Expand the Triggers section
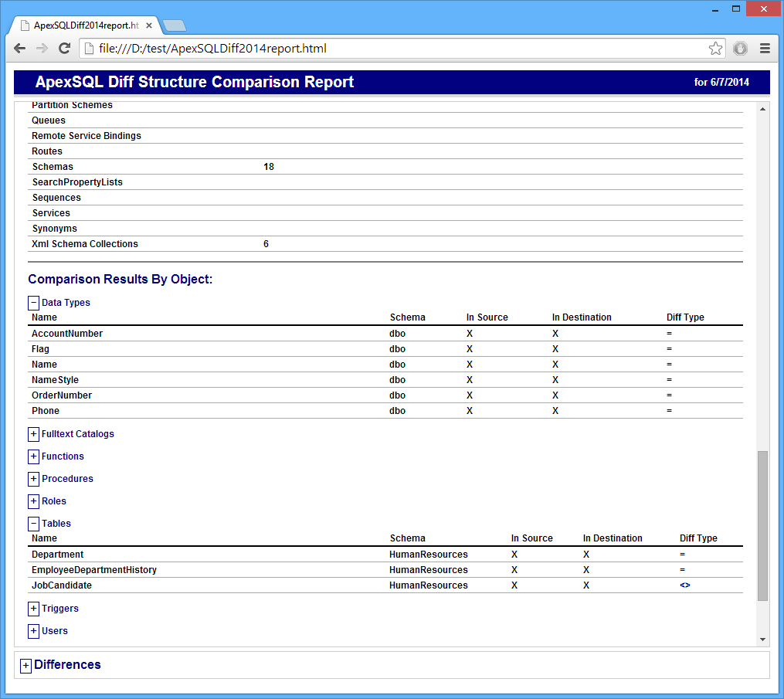 point(33,609)
